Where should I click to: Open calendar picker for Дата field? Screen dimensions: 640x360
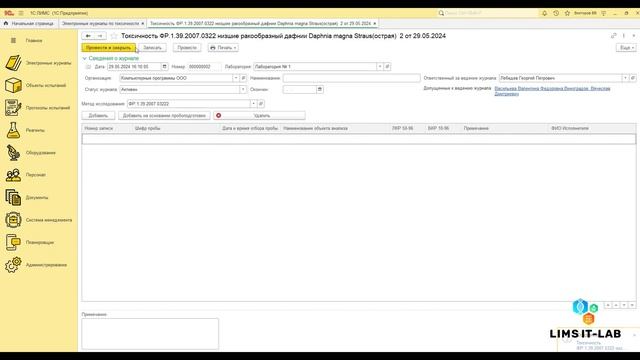pos(164,67)
